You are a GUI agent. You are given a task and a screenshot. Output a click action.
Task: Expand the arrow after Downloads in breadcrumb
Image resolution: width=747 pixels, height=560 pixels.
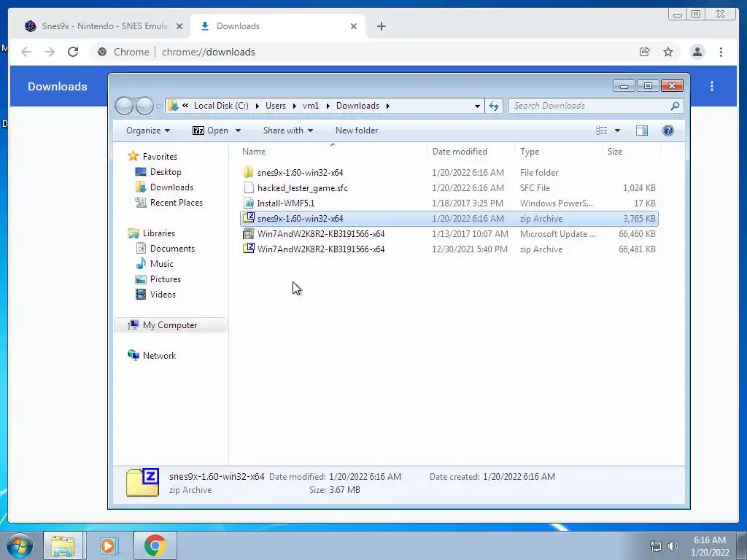[388, 106]
